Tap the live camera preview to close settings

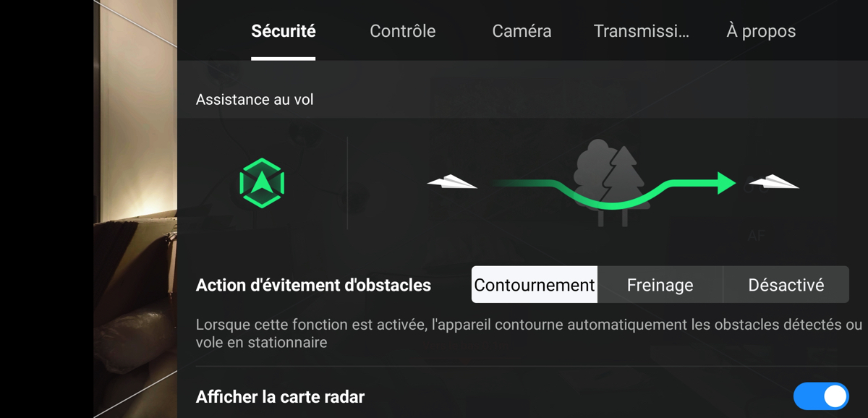click(x=135, y=209)
